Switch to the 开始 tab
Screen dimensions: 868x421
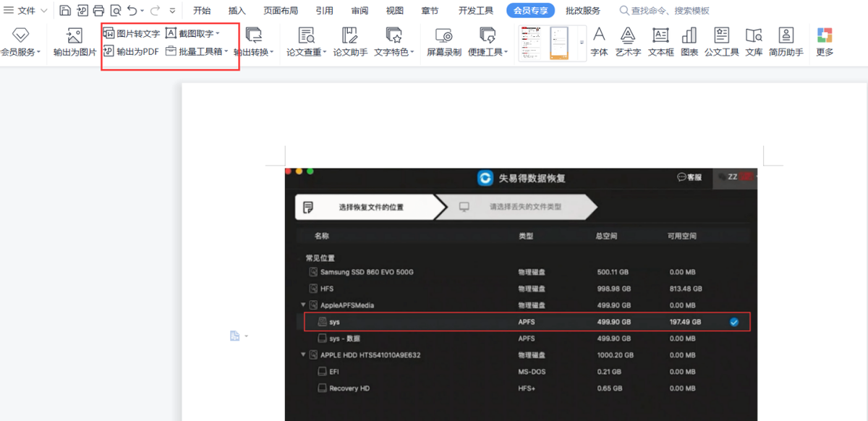click(x=202, y=10)
